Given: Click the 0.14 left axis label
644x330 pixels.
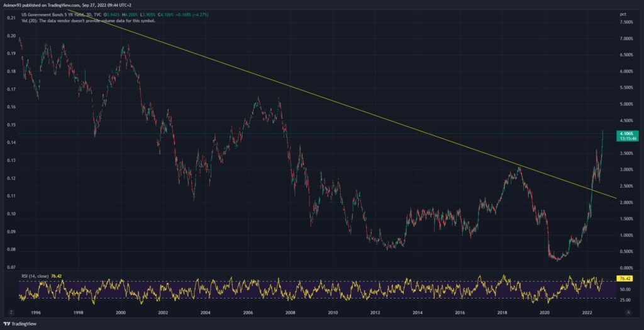Looking at the screenshot, I should [11, 142].
